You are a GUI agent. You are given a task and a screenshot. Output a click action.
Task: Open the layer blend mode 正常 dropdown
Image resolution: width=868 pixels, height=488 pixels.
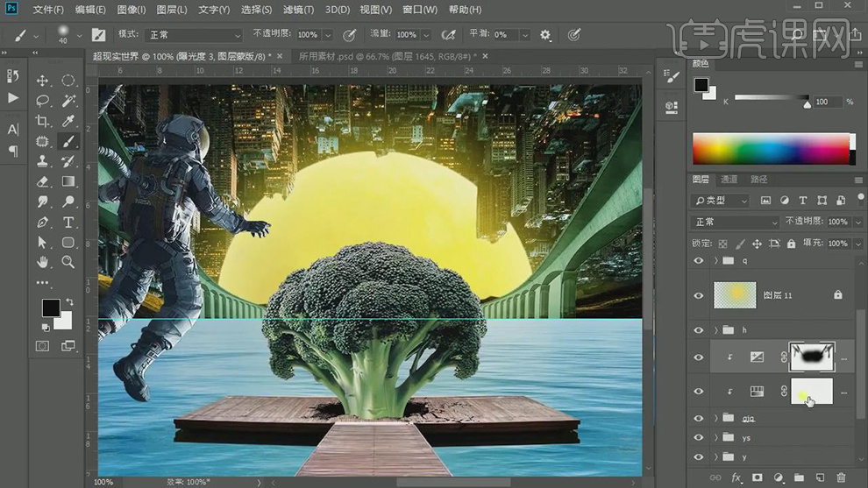click(735, 223)
